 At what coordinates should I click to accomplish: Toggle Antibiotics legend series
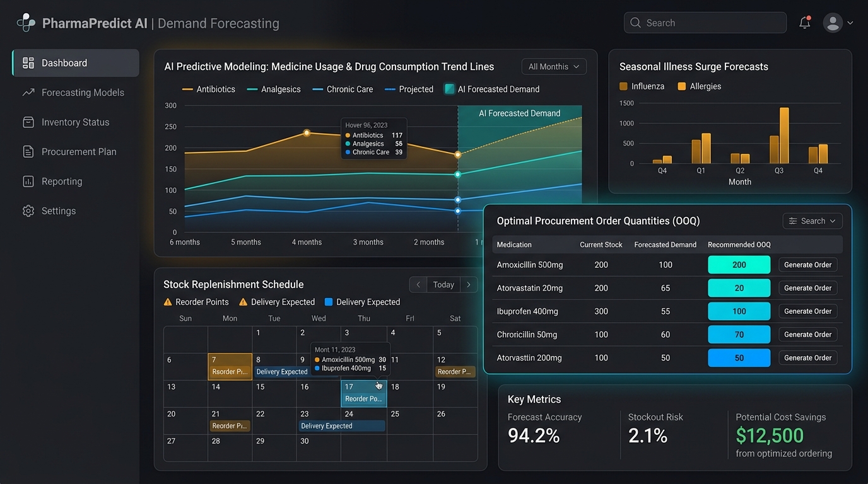(209, 89)
